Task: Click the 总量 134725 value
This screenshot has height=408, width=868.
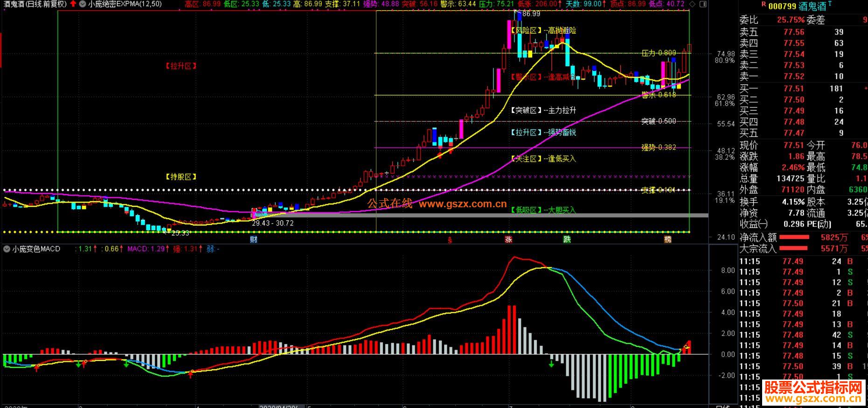Action: 790,178
